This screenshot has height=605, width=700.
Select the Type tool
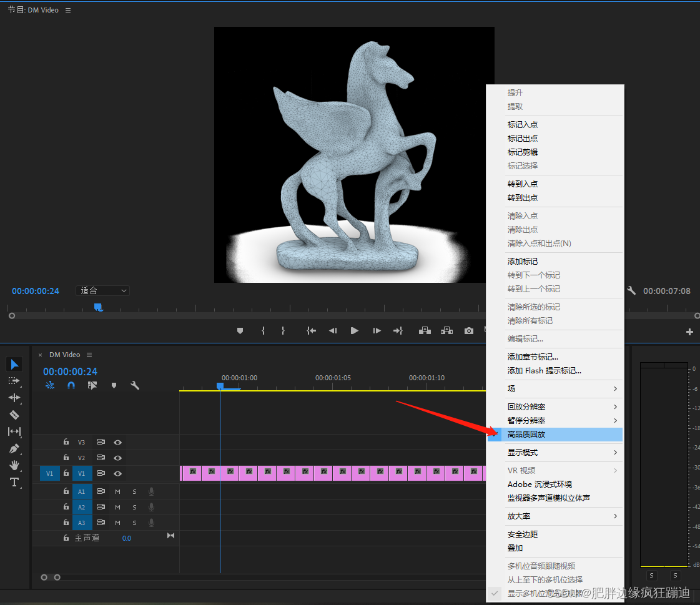pos(14,482)
